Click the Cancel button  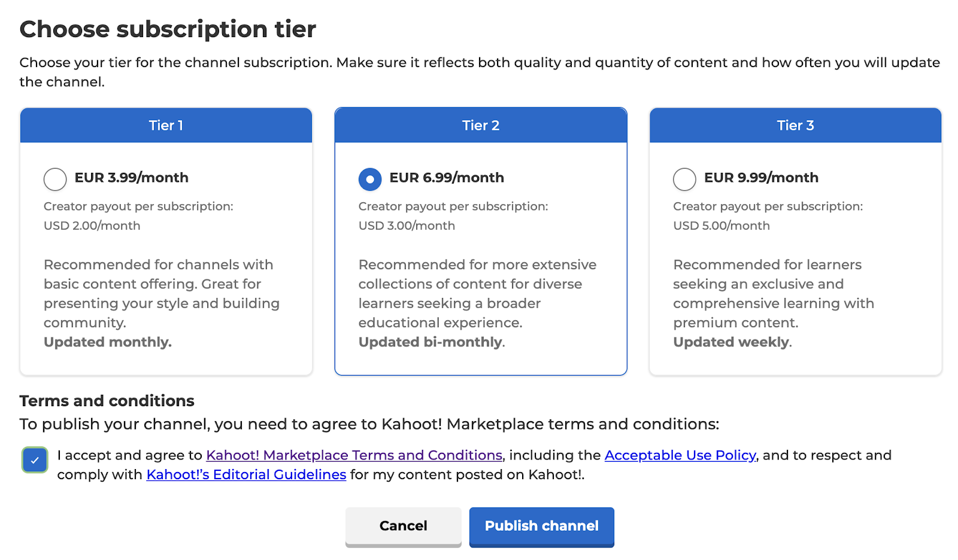tap(403, 526)
